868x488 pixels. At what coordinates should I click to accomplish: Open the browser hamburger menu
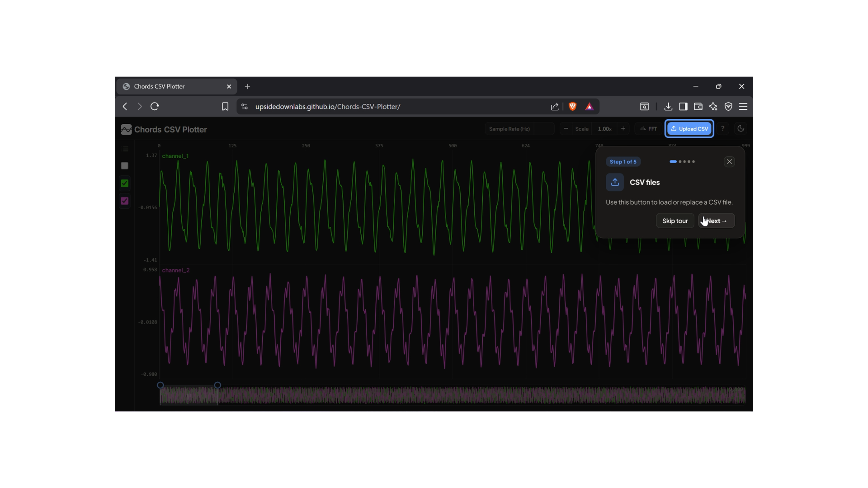743,107
